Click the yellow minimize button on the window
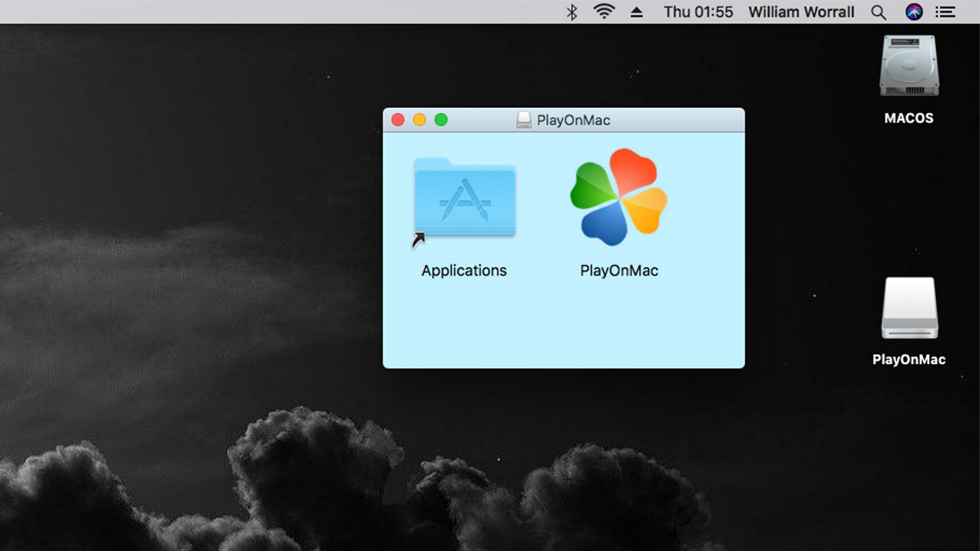Screen dimensions: 980x551 coord(419,119)
